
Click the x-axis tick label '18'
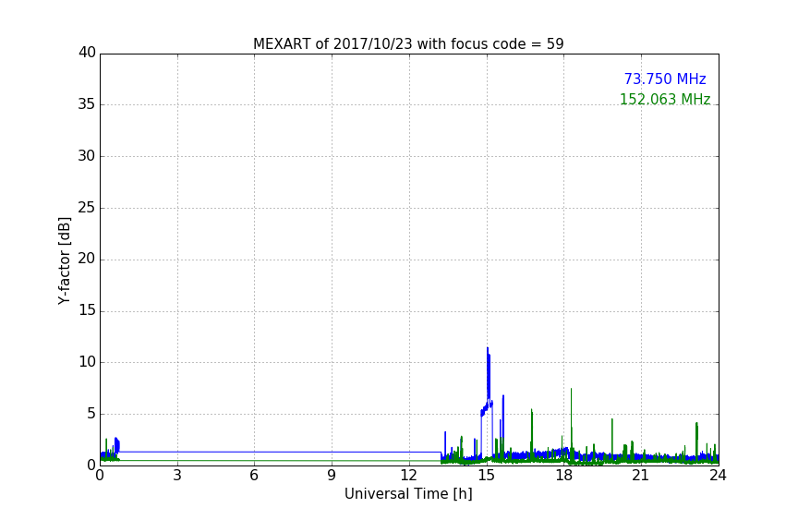(x=563, y=476)
